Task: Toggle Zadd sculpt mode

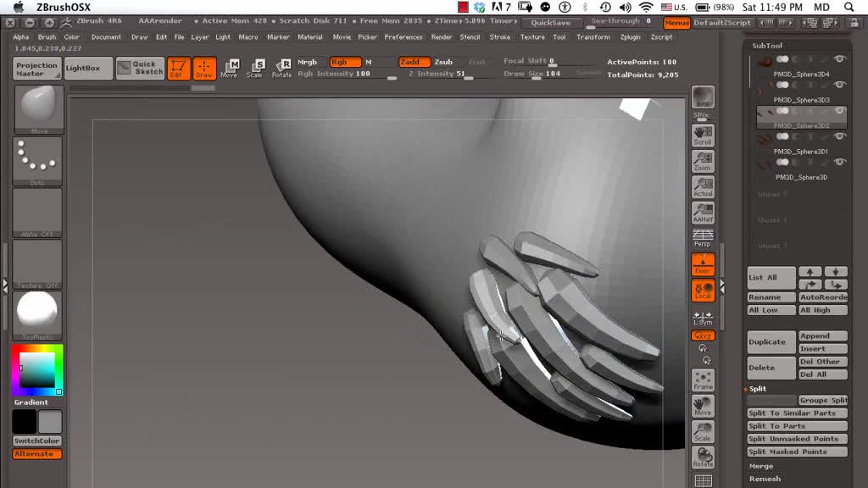Action: [414, 62]
